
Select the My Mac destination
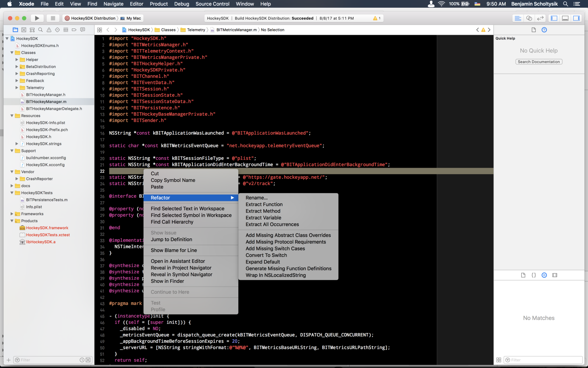tap(131, 18)
